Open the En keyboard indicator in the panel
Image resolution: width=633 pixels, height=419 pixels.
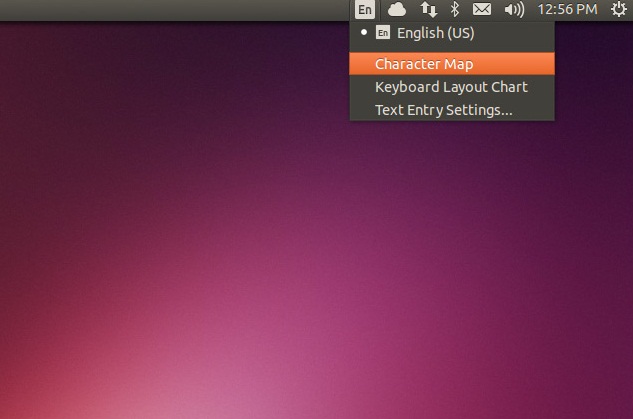coord(365,9)
